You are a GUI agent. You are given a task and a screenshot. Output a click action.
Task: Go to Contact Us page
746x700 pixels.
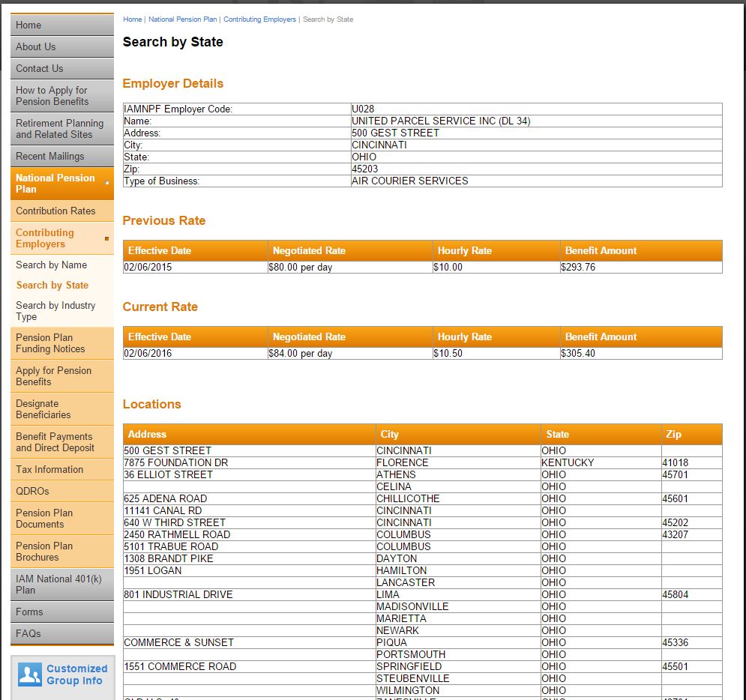(62, 68)
